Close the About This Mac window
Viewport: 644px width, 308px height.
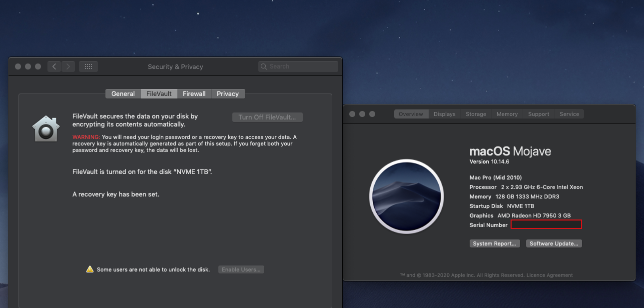(x=352, y=114)
